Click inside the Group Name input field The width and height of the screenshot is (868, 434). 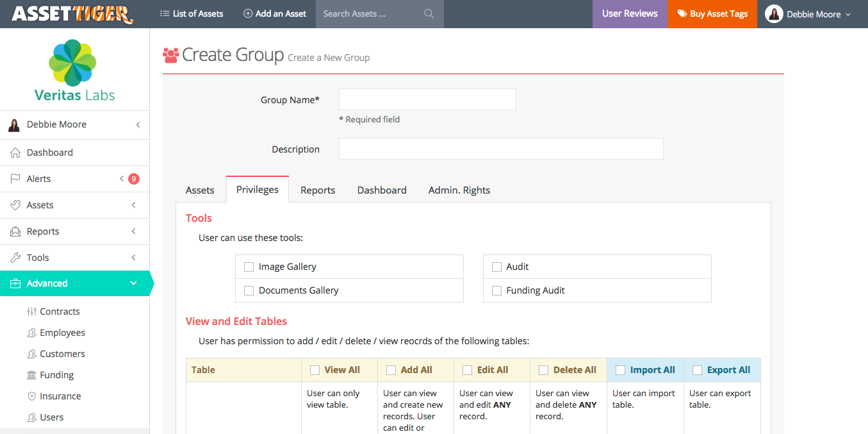(x=427, y=99)
